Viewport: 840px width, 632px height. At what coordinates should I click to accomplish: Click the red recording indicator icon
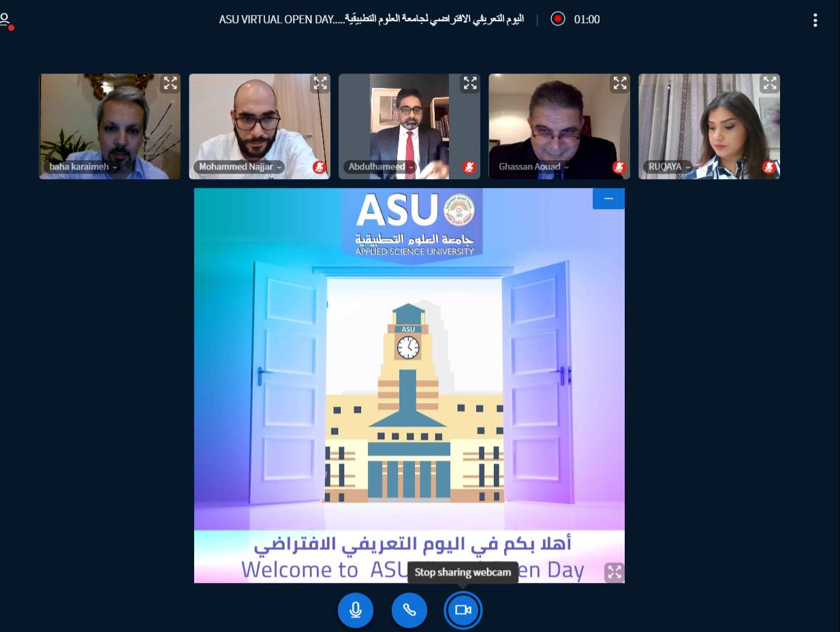[558, 19]
